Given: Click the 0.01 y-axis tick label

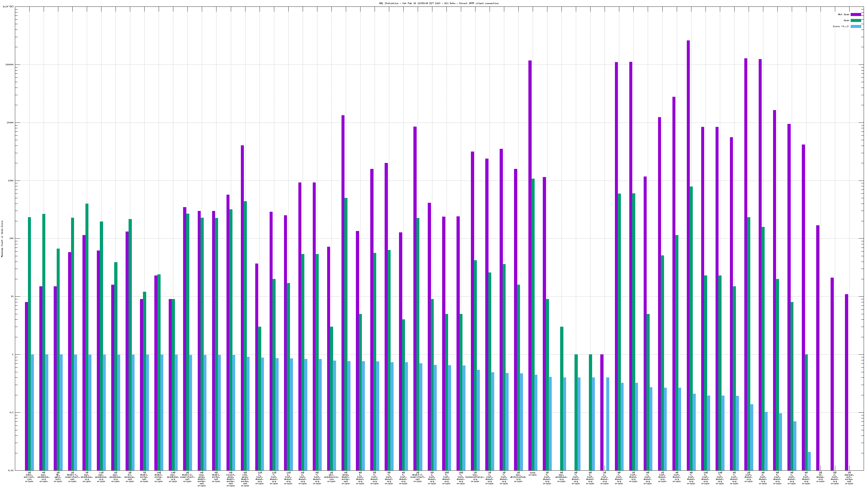Looking at the screenshot, I should pos(11,470).
